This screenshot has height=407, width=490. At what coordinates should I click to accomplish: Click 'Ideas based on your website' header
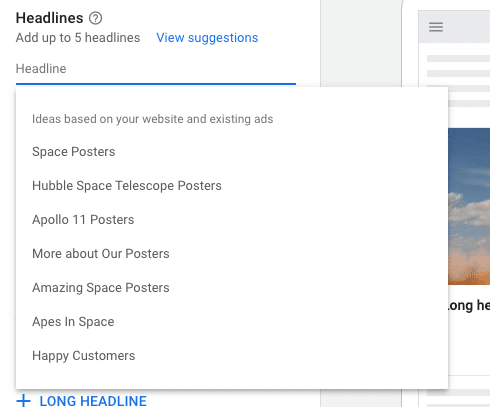click(152, 119)
